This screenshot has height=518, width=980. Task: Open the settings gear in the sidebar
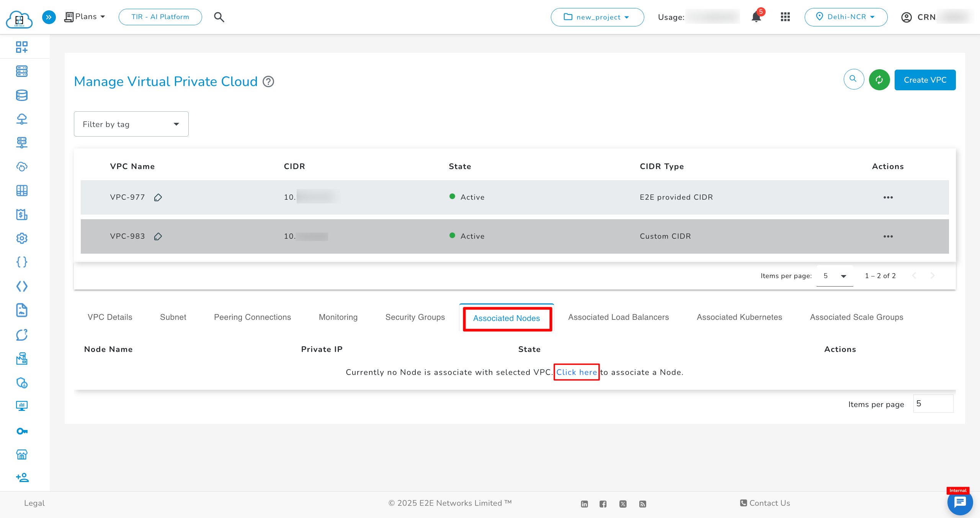tap(22, 238)
